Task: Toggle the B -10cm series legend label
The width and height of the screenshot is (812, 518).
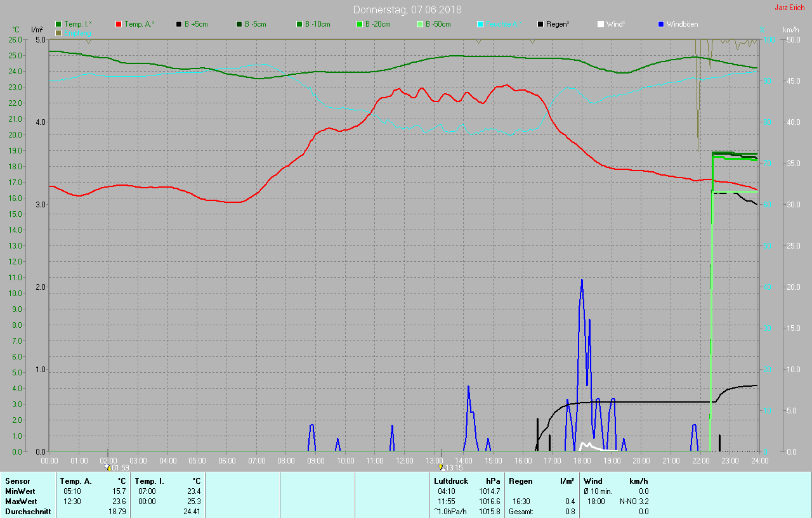Action: coord(317,24)
